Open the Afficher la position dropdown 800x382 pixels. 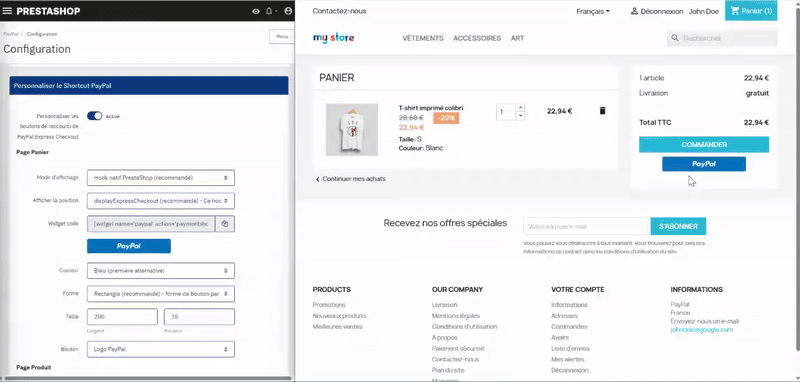pyautogui.click(x=161, y=201)
